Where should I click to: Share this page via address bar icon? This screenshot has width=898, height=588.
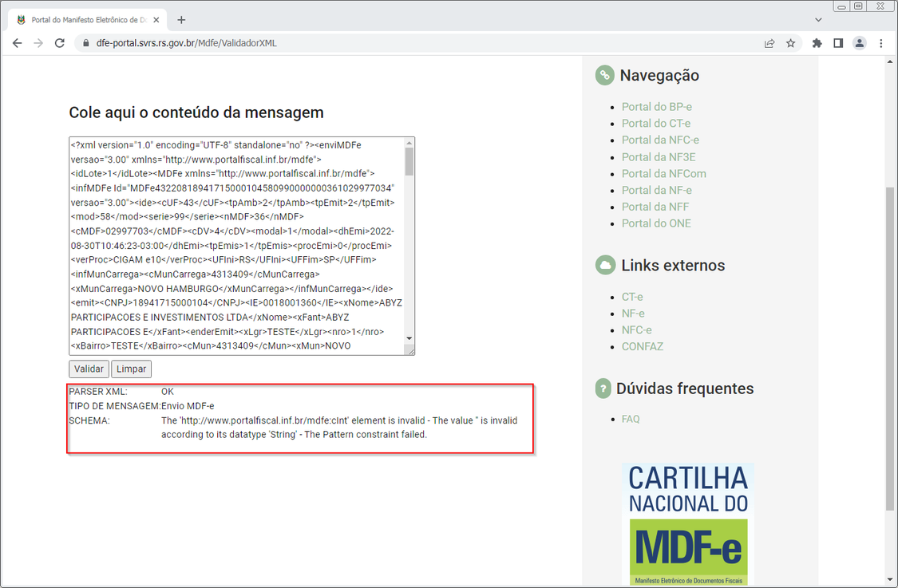[x=769, y=43]
